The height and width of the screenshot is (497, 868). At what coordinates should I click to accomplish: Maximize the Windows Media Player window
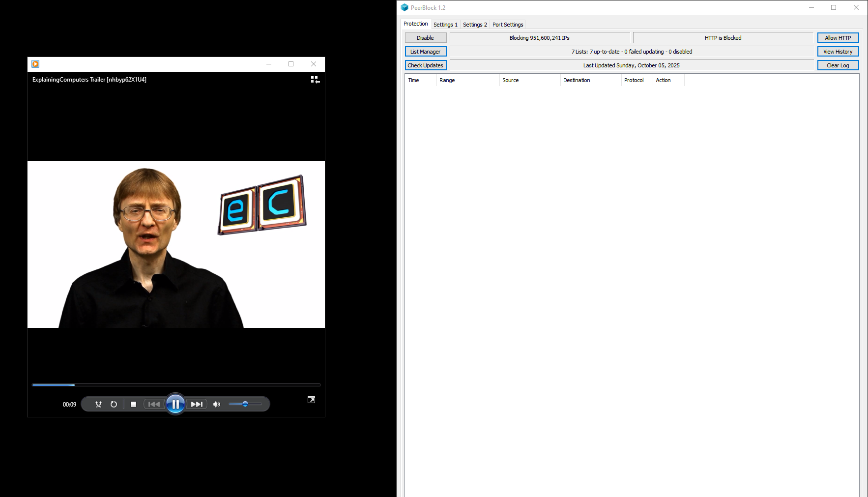pyautogui.click(x=291, y=64)
